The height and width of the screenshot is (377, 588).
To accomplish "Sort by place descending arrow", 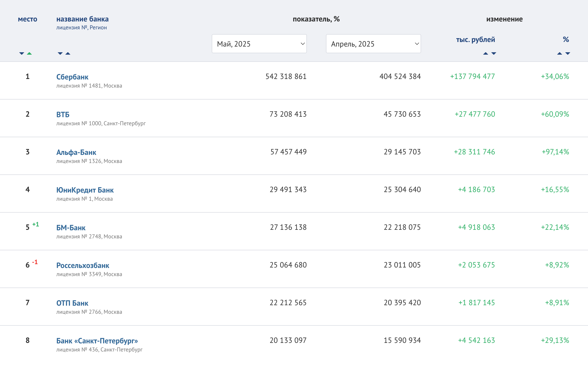I will pyautogui.click(x=21, y=53).
